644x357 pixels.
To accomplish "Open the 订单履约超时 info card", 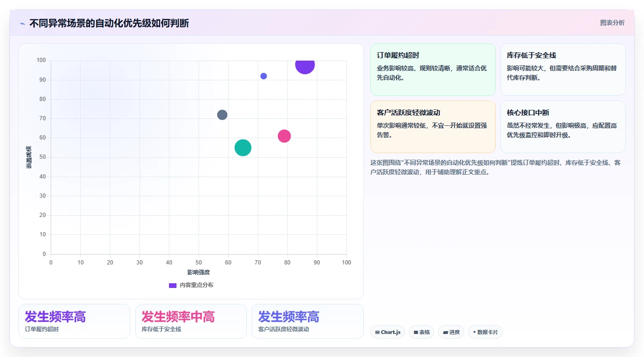I will [x=433, y=70].
